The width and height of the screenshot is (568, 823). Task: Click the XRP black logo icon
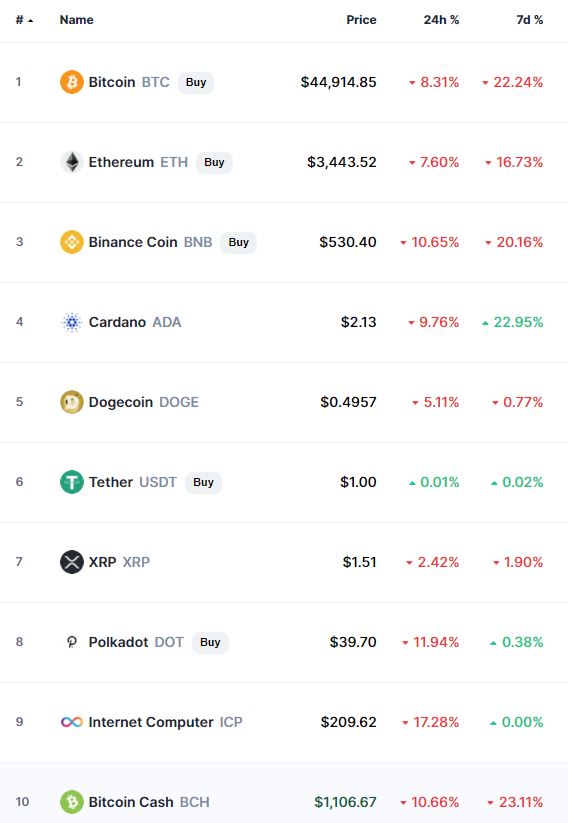[x=72, y=562]
